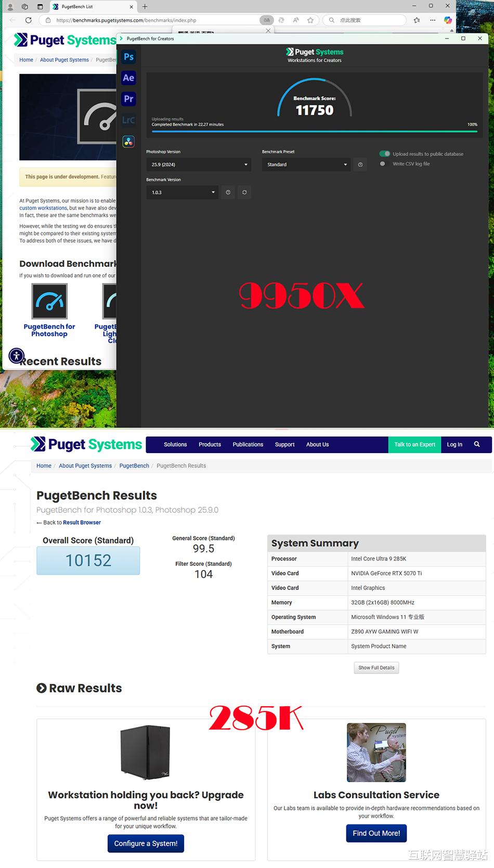The image size is (494, 868).
Task: Open the Support menu in Puget navbar
Action: click(285, 445)
